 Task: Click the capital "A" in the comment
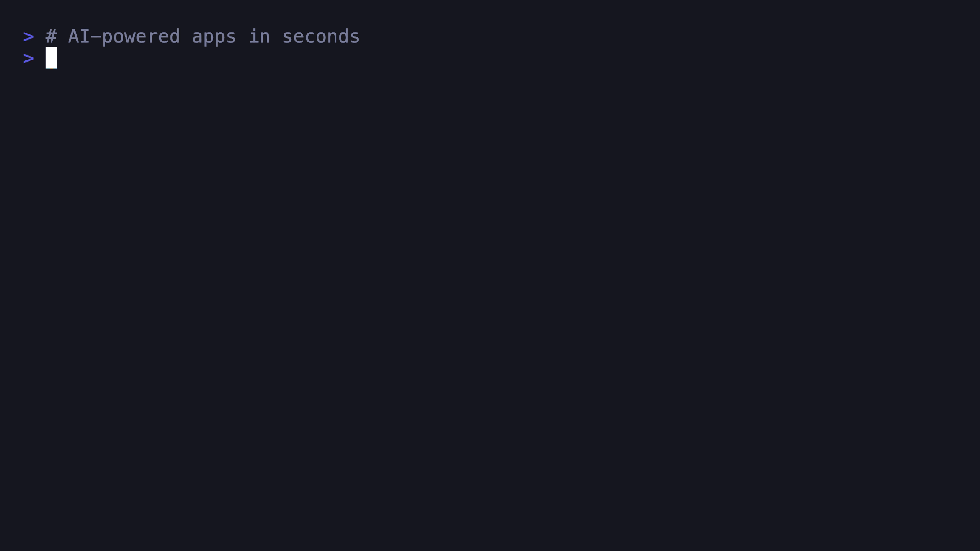pyautogui.click(x=73, y=37)
